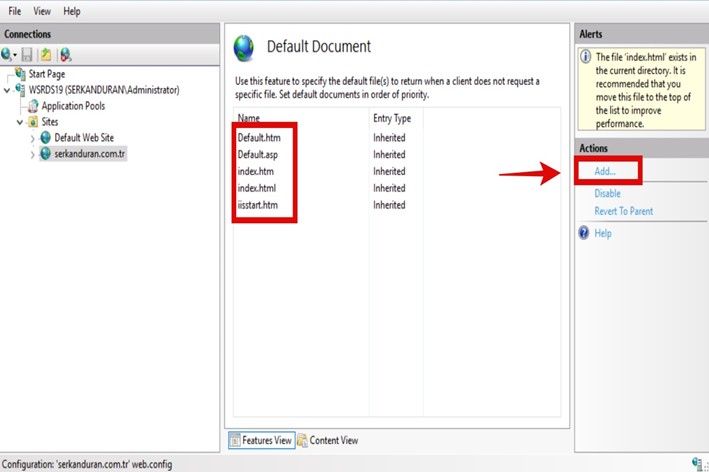This screenshot has height=472, width=709.
Task: Open the connect dropdown arrow beside globe
Action: (15, 55)
